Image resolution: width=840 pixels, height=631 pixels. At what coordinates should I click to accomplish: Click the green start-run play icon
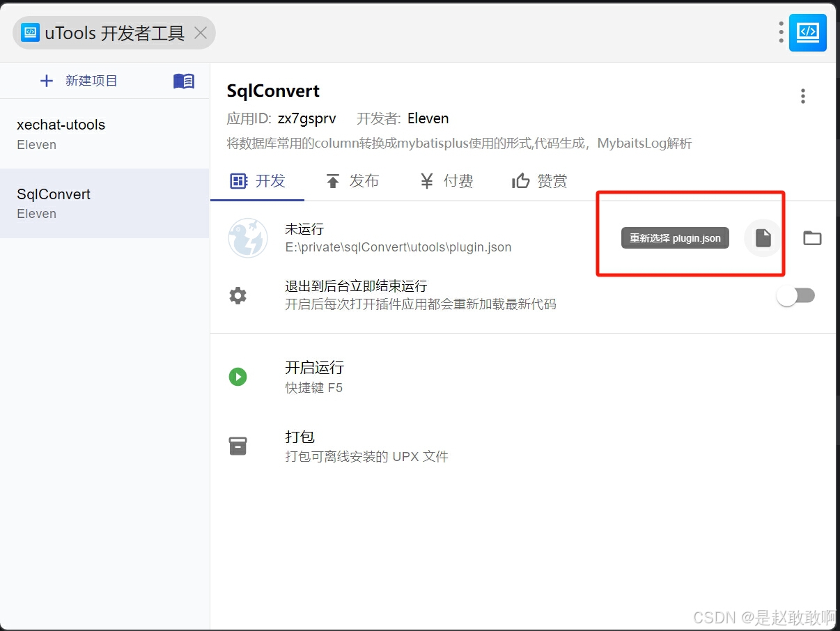238,377
